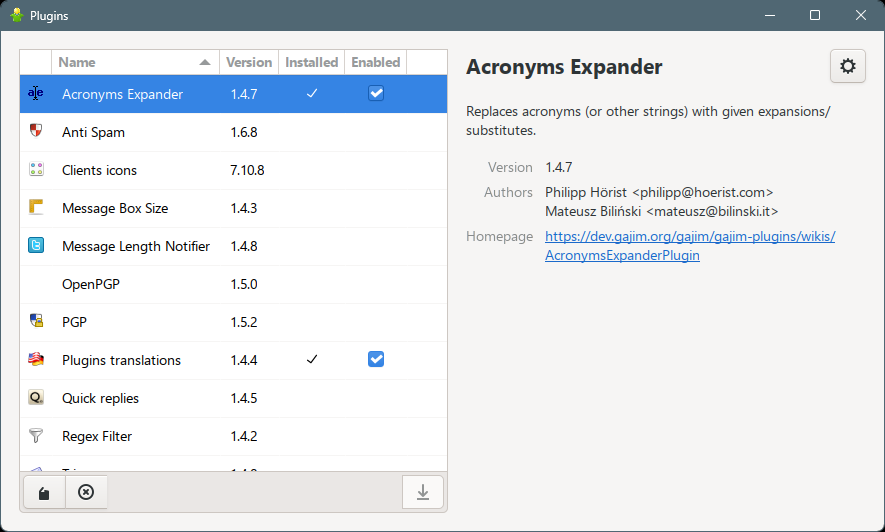Screen dimensions: 885x532
Task: Sort list by Version column
Action: pos(249,62)
